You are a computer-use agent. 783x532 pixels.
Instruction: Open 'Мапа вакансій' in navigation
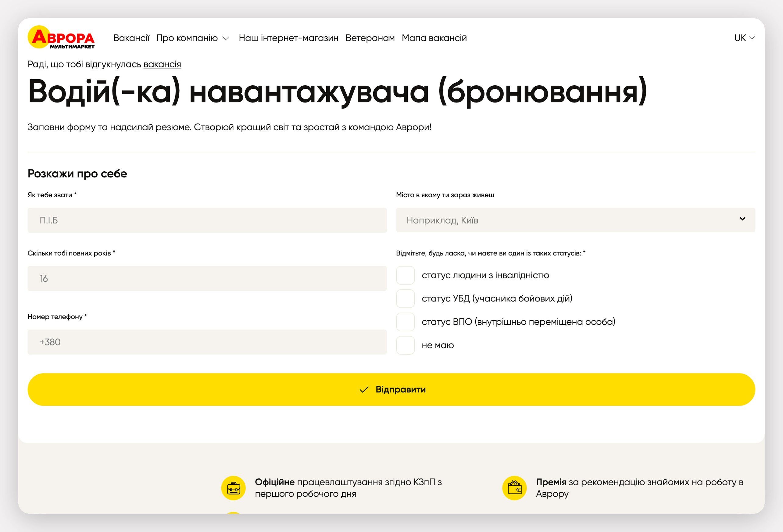[x=434, y=38]
